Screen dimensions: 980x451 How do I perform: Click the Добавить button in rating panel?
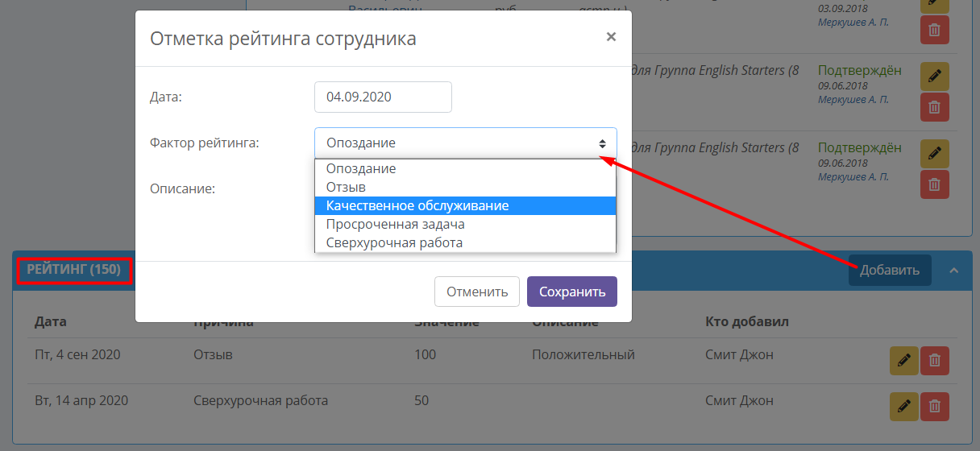pyautogui.click(x=890, y=270)
